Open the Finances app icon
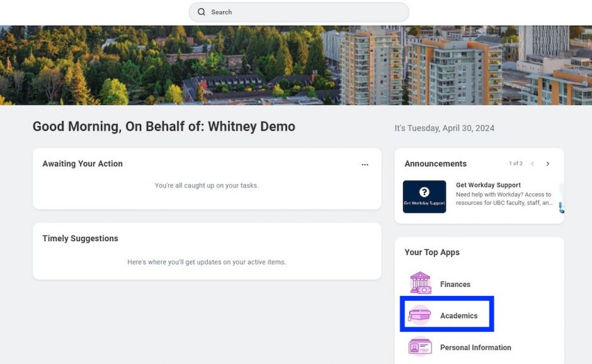This screenshot has width=592, height=364. tap(420, 283)
